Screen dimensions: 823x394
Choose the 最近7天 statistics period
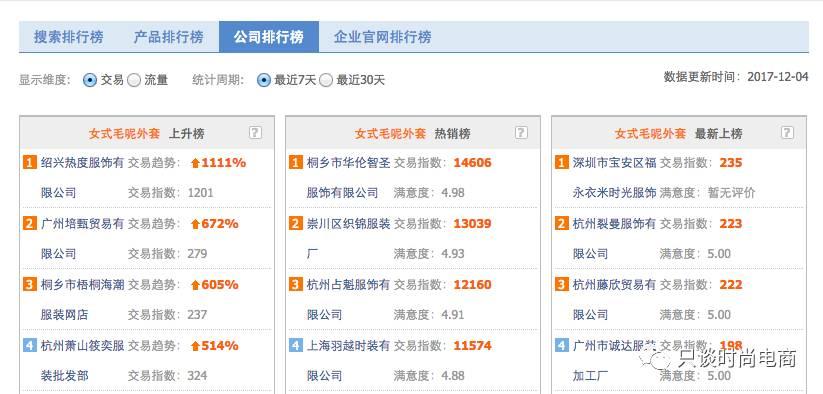pos(263,80)
